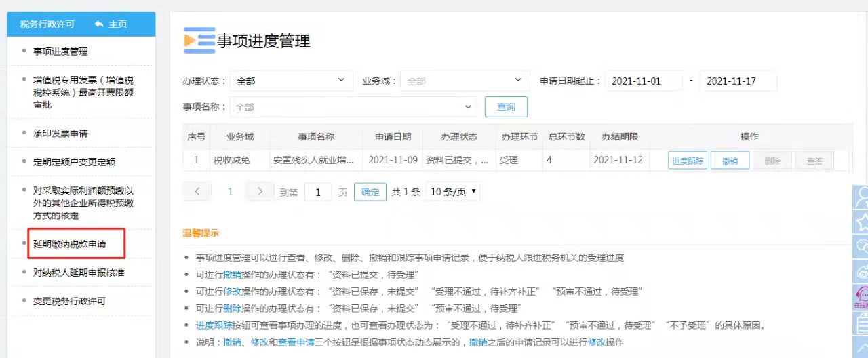The image size is (868, 358).
Task: Open 事项进度管理 in the left menu
Action: point(60,52)
